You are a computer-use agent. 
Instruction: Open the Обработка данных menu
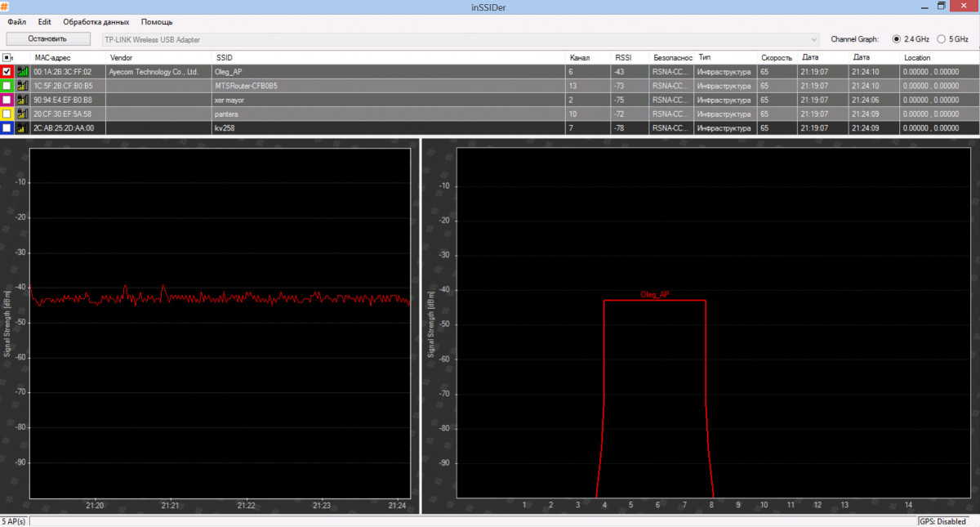coord(96,22)
